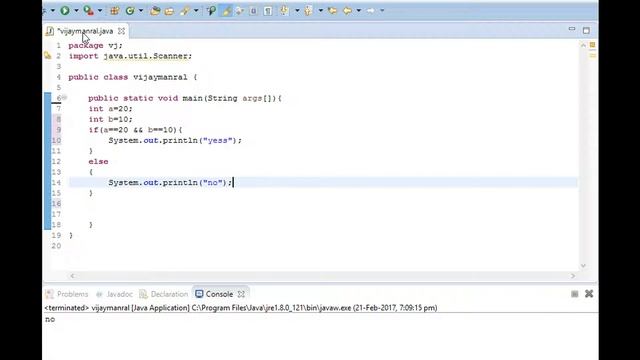The height and width of the screenshot is (360, 640).
Task: Open the Run button's dropdown arrow
Action: pos(76,11)
